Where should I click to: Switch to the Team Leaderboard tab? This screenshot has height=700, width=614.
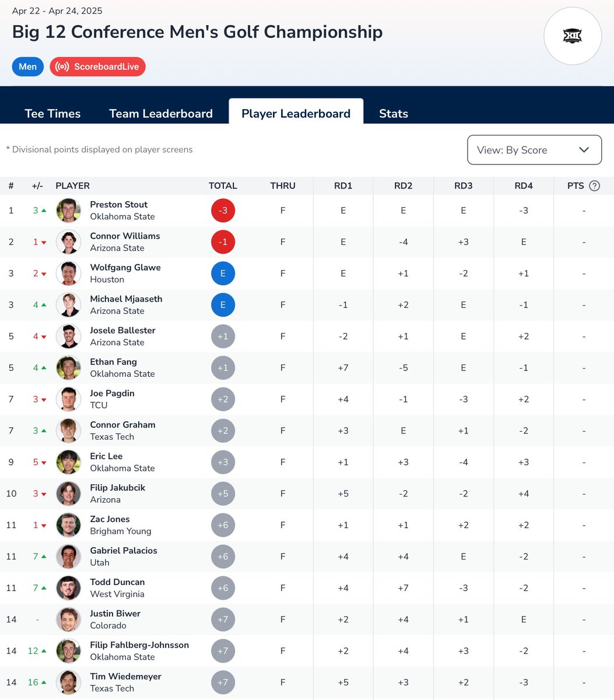coord(161,113)
